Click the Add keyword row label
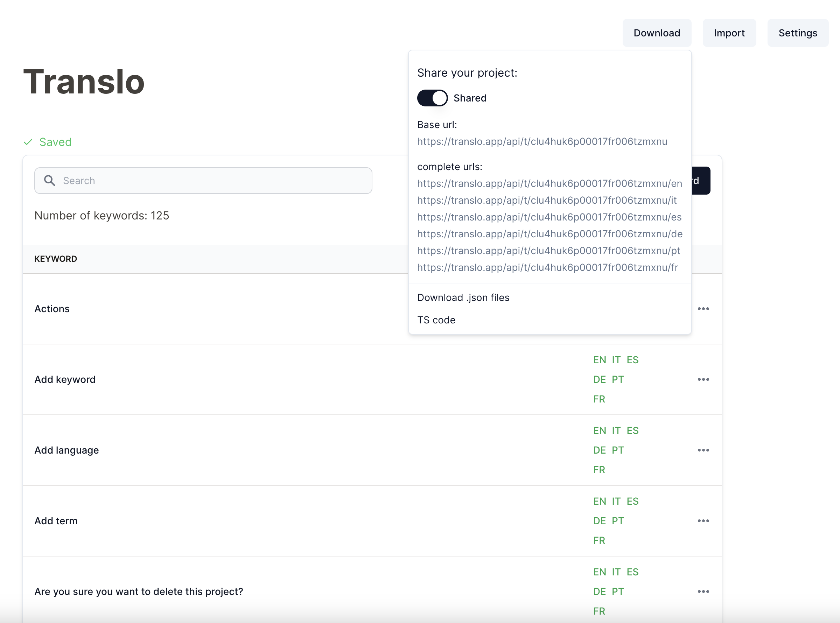 65,379
